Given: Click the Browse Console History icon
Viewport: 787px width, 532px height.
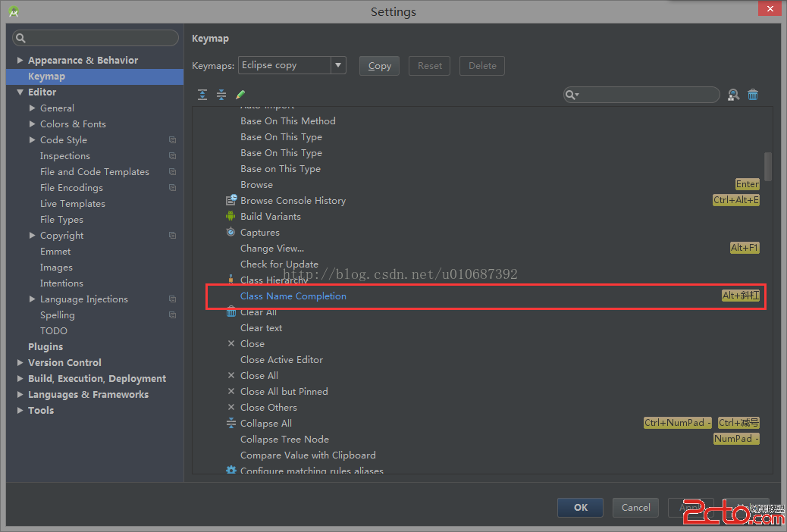Looking at the screenshot, I should click(x=231, y=200).
